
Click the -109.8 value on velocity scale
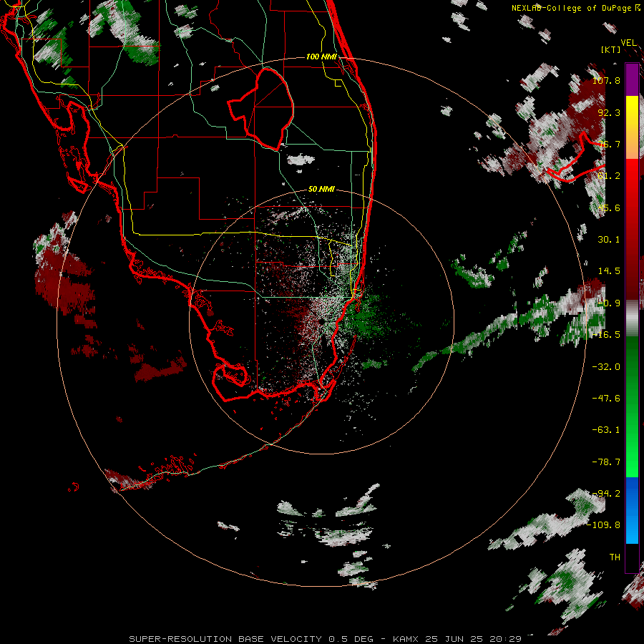coord(603,525)
